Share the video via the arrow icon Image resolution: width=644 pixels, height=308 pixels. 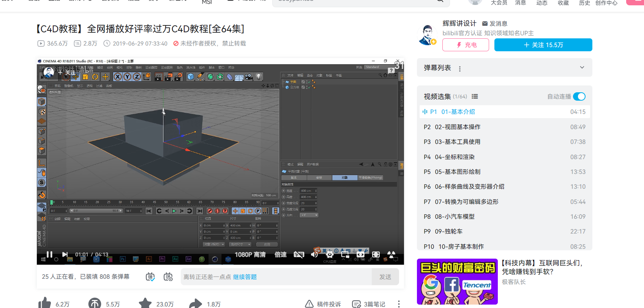pos(196,303)
